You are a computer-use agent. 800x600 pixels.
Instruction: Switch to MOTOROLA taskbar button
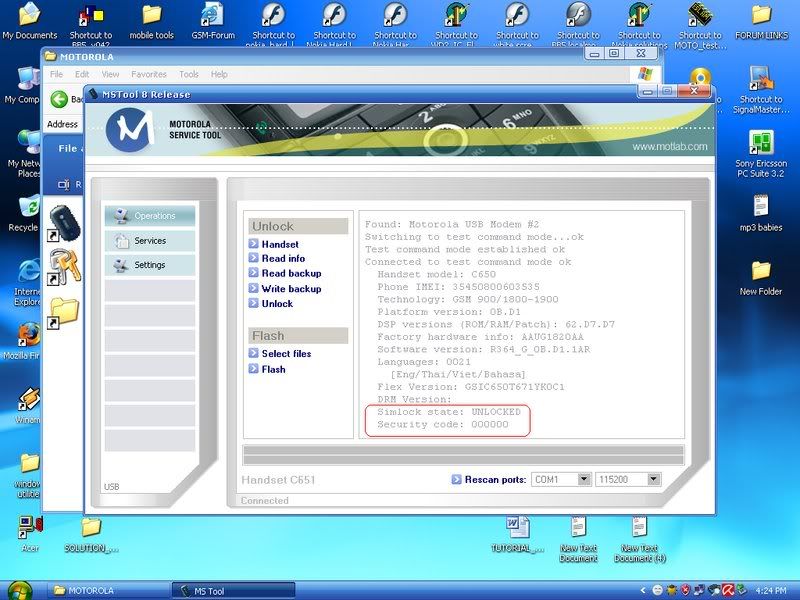tap(108, 591)
